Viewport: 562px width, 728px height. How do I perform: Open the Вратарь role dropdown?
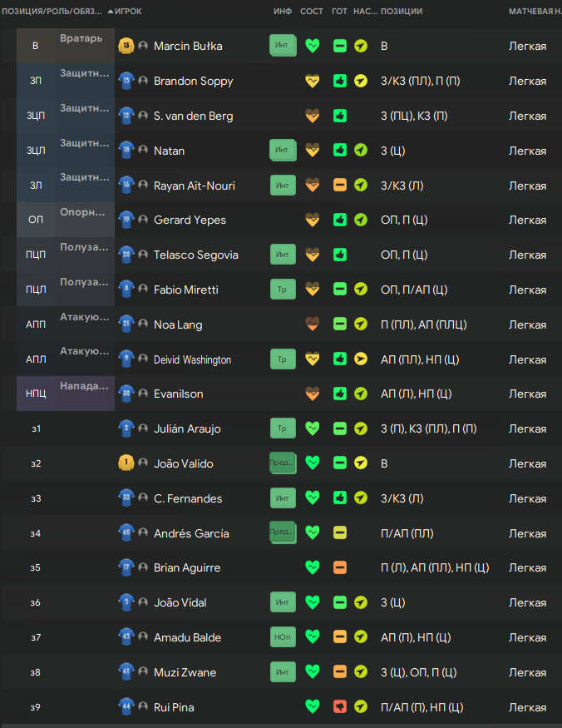86,40
